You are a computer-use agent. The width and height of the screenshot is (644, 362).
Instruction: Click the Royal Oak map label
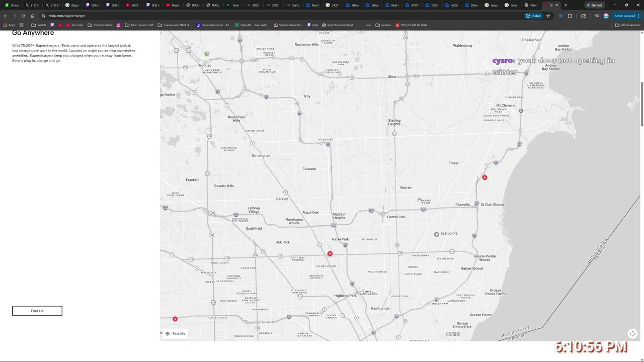[310, 212]
